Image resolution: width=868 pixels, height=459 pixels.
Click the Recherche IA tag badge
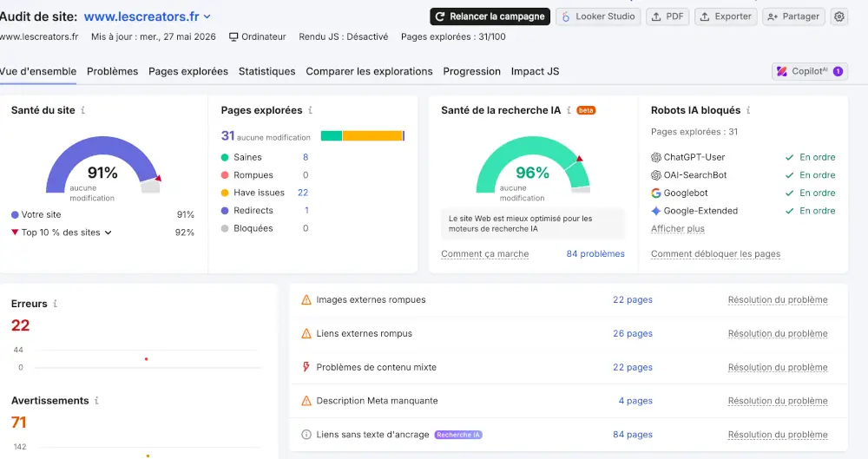458,435
